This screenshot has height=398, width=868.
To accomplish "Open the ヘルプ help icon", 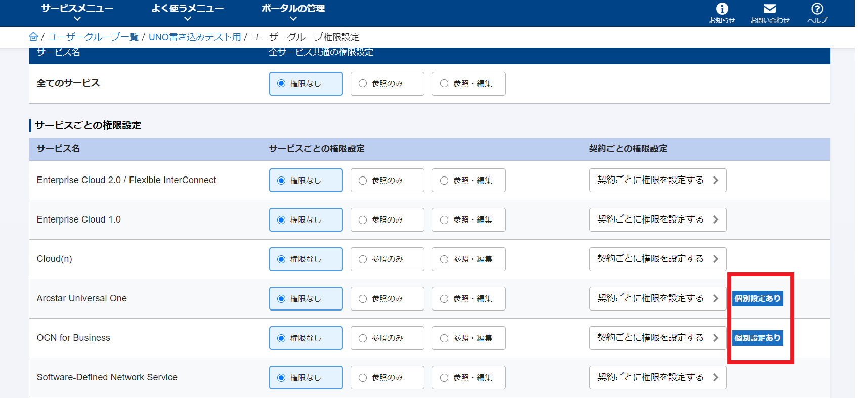I will [817, 13].
